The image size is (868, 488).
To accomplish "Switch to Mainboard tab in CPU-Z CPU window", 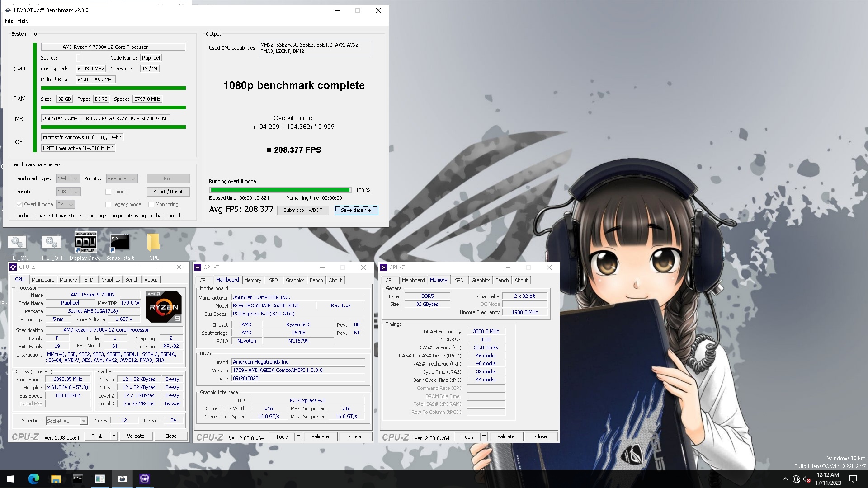I will (43, 280).
